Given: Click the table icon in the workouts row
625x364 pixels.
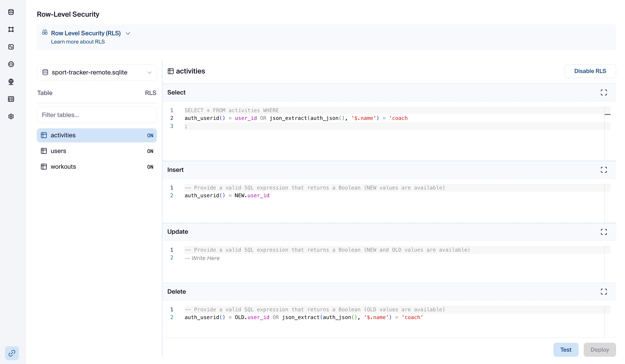Looking at the screenshot, I should tap(44, 167).
